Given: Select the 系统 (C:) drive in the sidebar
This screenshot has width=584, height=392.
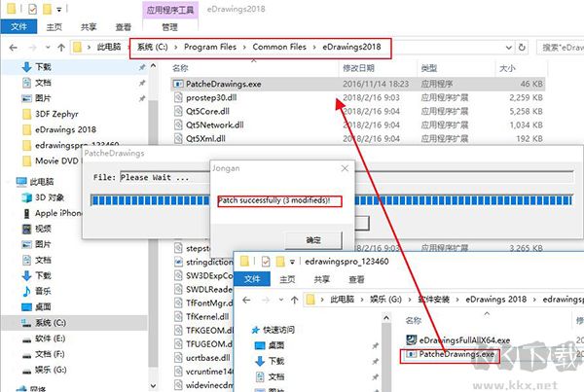Looking at the screenshot, I should pyautogui.click(x=51, y=322).
